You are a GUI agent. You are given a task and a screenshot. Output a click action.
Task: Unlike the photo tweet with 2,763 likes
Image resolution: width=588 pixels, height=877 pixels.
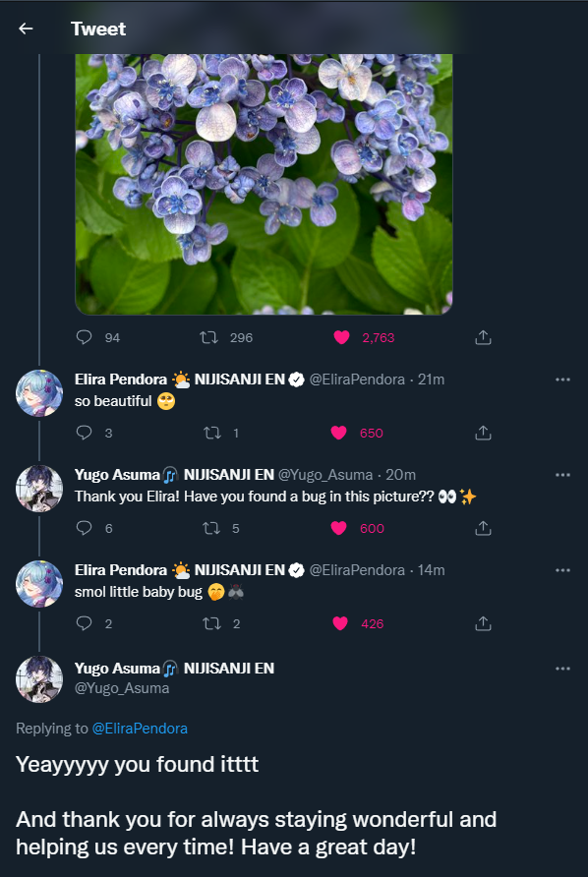(341, 337)
